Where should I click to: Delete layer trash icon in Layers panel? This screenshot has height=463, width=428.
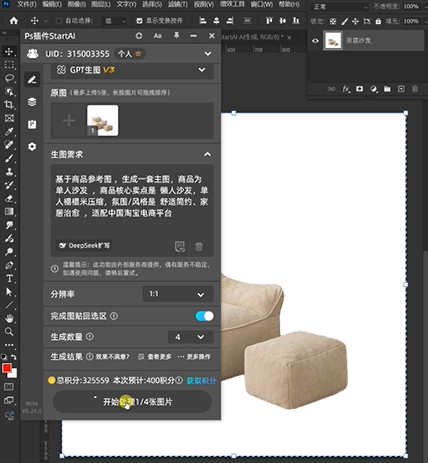pyautogui.click(x=415, y=89)
